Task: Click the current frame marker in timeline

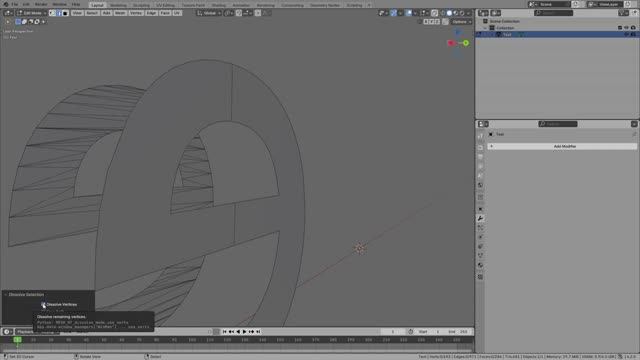Action: pos(18,340)
